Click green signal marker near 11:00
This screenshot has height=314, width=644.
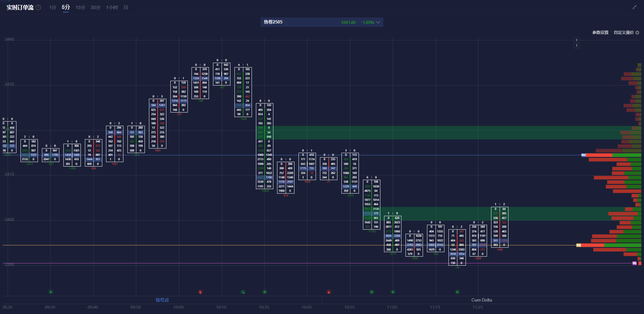(x=372, y=292)
